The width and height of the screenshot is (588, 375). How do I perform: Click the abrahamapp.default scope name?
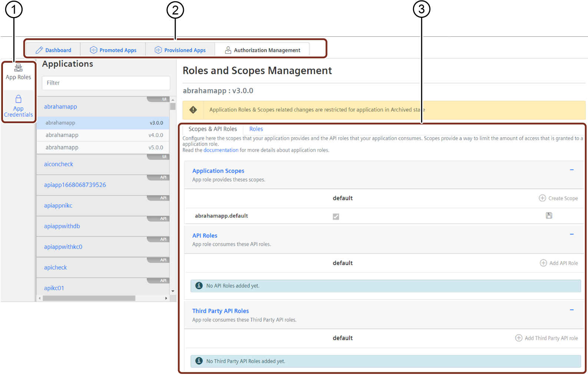tap(221, 216)
